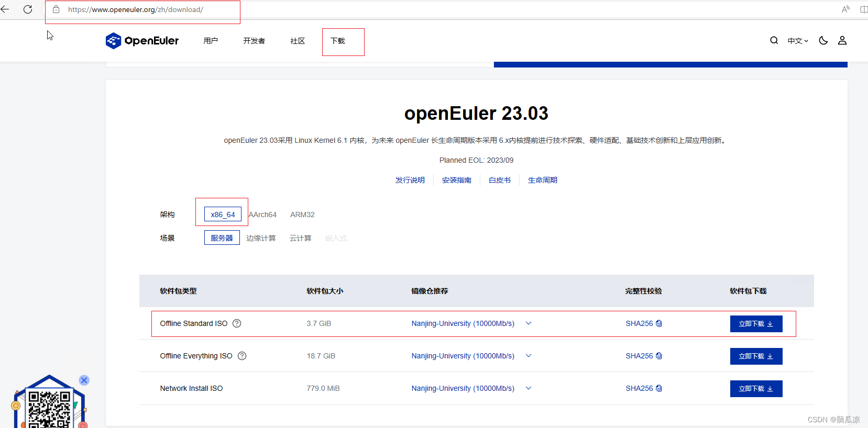This screenshot has height=428, width=868.
Task: Download Offline Everything ISO with 立即下载
Action: tap(756, 356)
